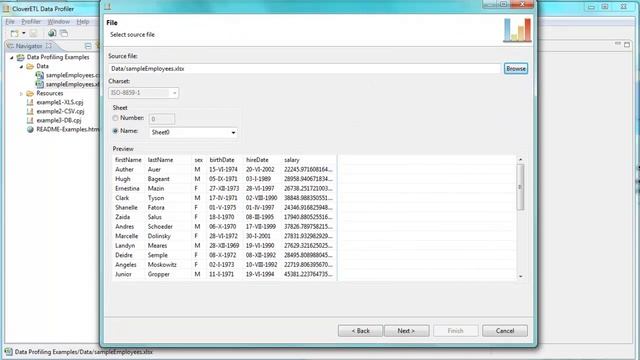The height and width of the screenshot is (360, 640).
Task: Minimize the editor area view
Action: pos(618,43)
